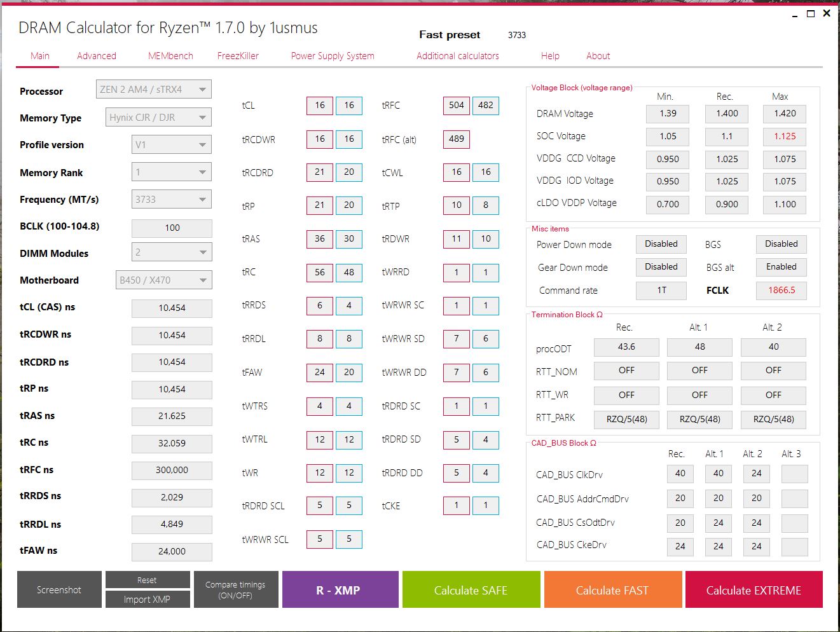Click the red tRDWR value 11
The image size is (840, 632).
457,239
